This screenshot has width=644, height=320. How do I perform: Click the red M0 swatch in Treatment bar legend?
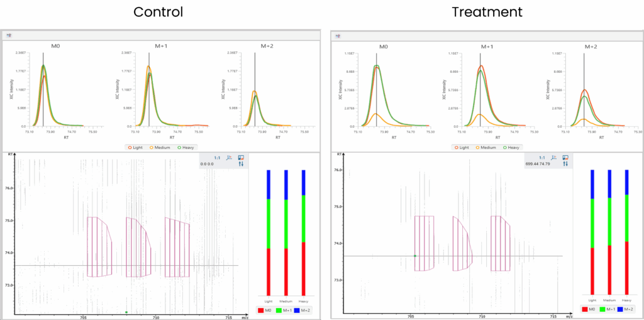[x=585, y=309]
